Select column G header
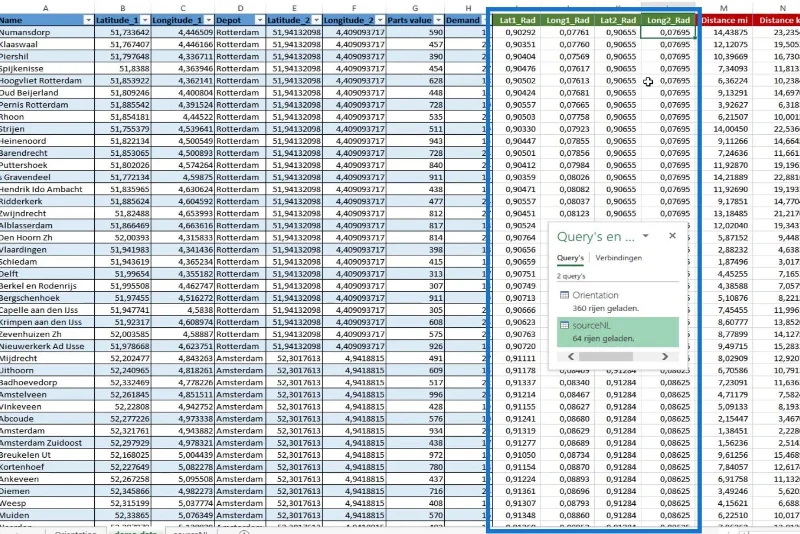 tap(415, 8)
